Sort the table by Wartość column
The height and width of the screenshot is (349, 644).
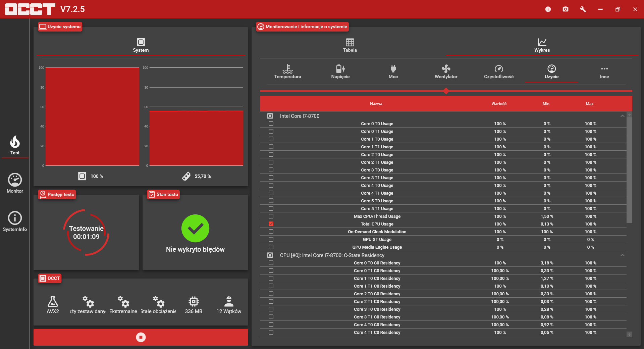pos(499,104)
